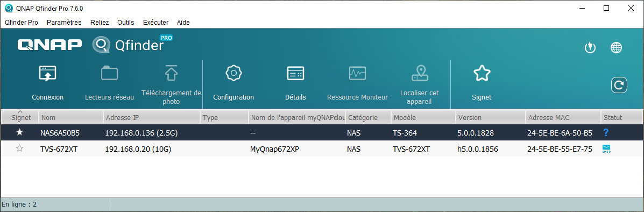The image size is (644, 212).
Task: Click the question mark status icon for NAS6A50B5
Action: pos(605,133)
